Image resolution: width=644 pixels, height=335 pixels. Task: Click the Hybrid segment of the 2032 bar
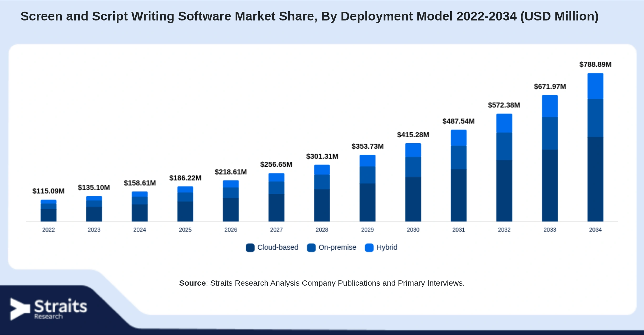[504, 123]
